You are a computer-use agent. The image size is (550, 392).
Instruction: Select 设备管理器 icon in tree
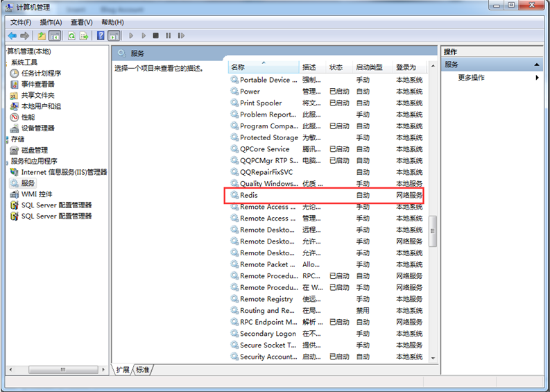coord(14,128)
